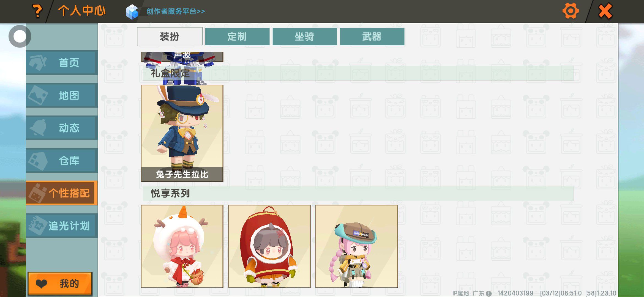The image size is (644, 297).
Task: Open the help question mark icon
Action: (37, 11)
